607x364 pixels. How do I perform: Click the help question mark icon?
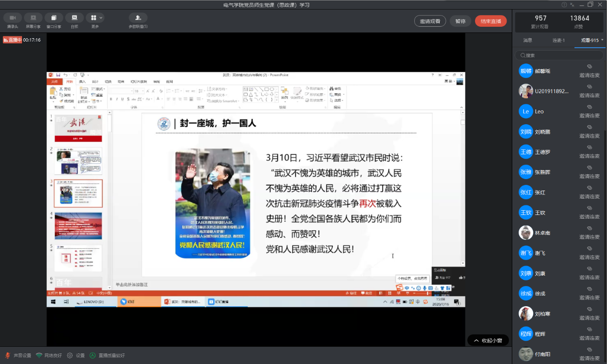tap(564, 5)
